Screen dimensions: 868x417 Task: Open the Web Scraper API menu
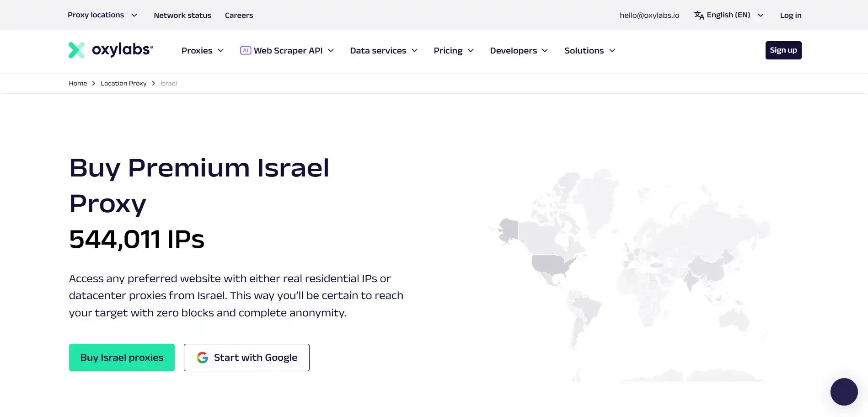(x=288, y=50)
